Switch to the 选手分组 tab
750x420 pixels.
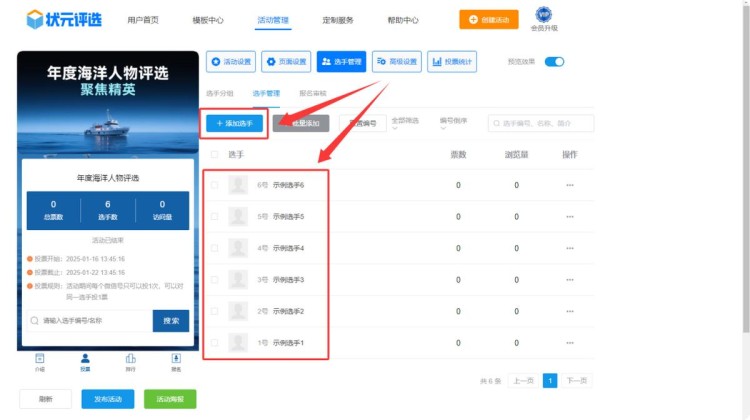click(x=219, y=93)
